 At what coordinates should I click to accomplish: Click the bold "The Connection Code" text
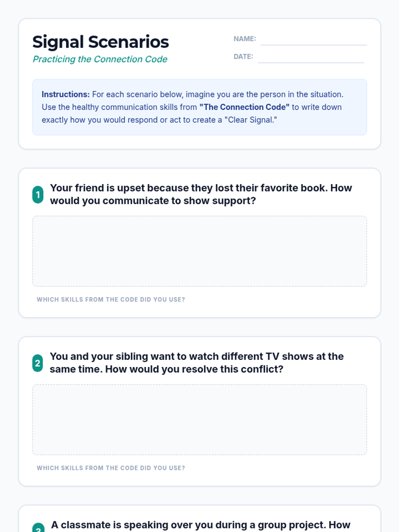244,107
